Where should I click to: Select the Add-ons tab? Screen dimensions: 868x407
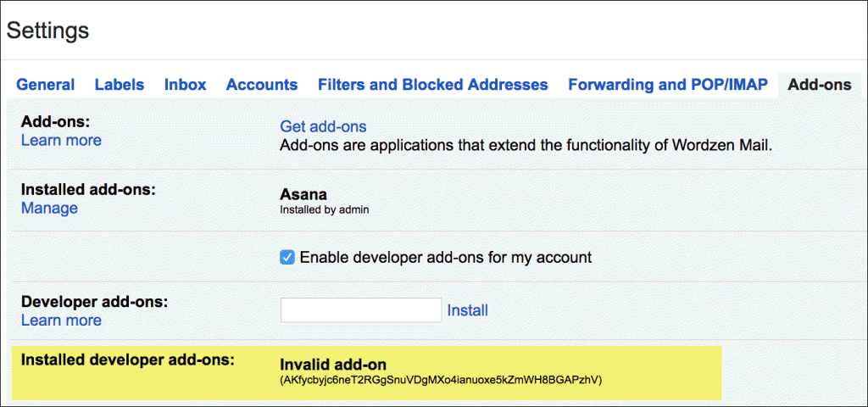[819, 85]
